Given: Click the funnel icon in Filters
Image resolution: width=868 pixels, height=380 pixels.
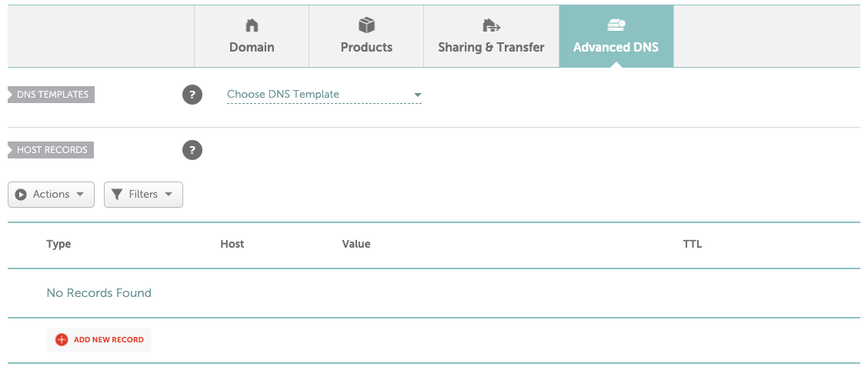Looking at the screenshot, I should (x=117, y=195).
